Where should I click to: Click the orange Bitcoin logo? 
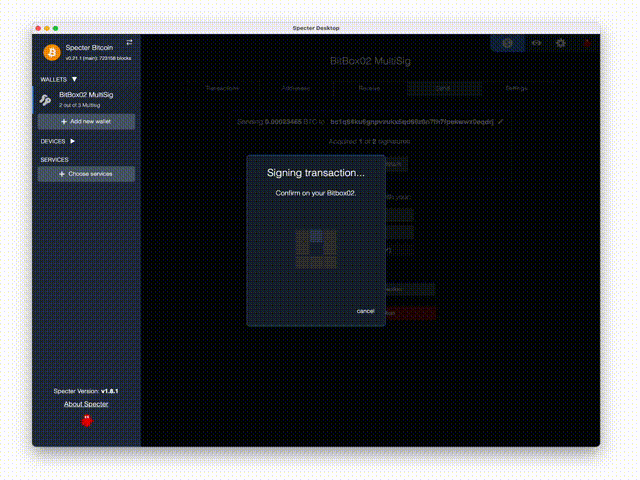point(52,53)
